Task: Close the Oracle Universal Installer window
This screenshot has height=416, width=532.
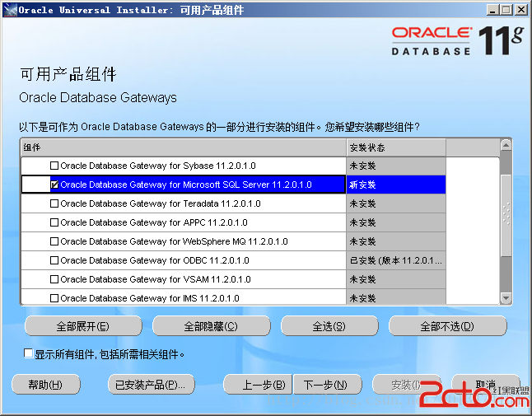Action: pyautogui.click(x=521, y=10)
